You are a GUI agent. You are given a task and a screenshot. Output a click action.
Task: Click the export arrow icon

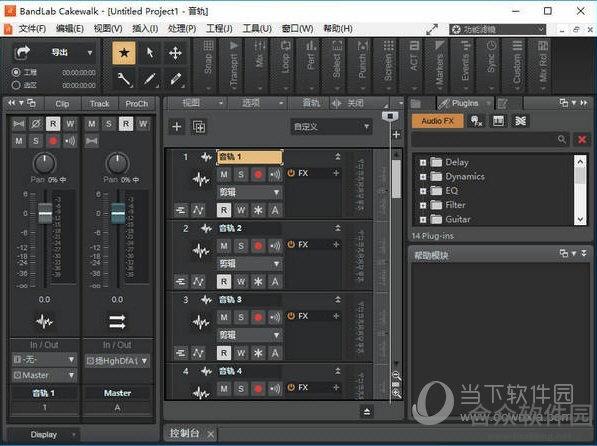coord(22,53)
